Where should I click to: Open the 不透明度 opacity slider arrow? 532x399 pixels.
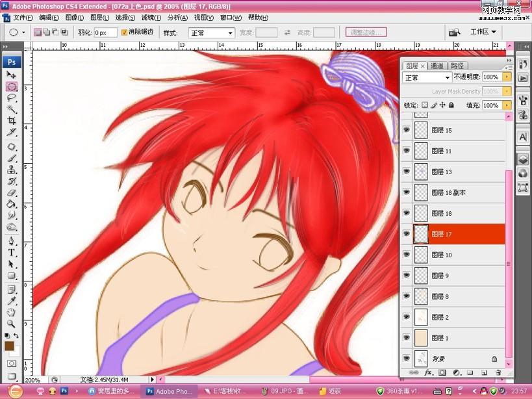(x=507, y=77)
